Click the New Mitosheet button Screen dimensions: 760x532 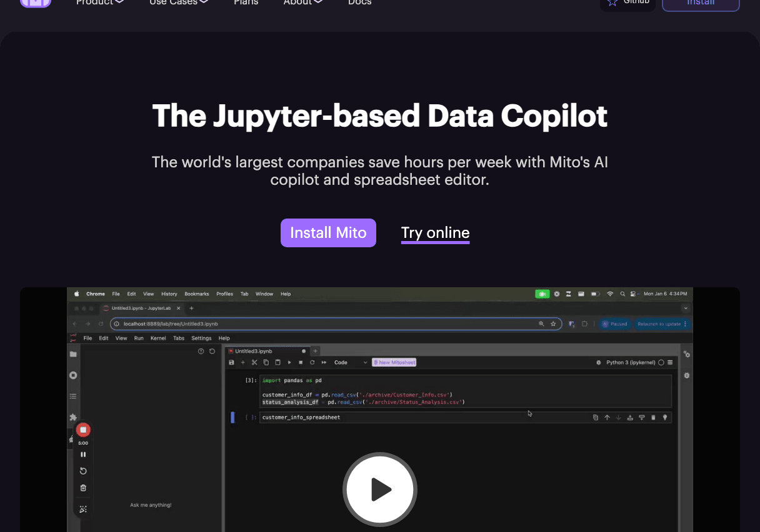tap(394, 362)
